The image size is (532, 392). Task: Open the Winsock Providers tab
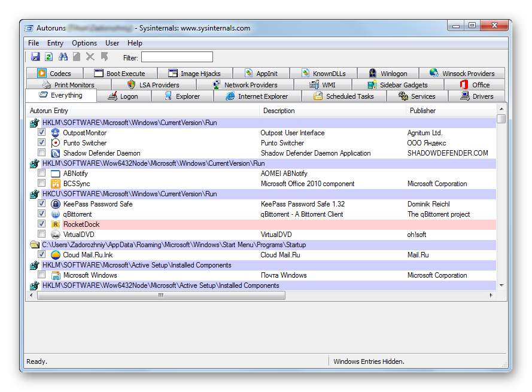[x=462, y=73]
